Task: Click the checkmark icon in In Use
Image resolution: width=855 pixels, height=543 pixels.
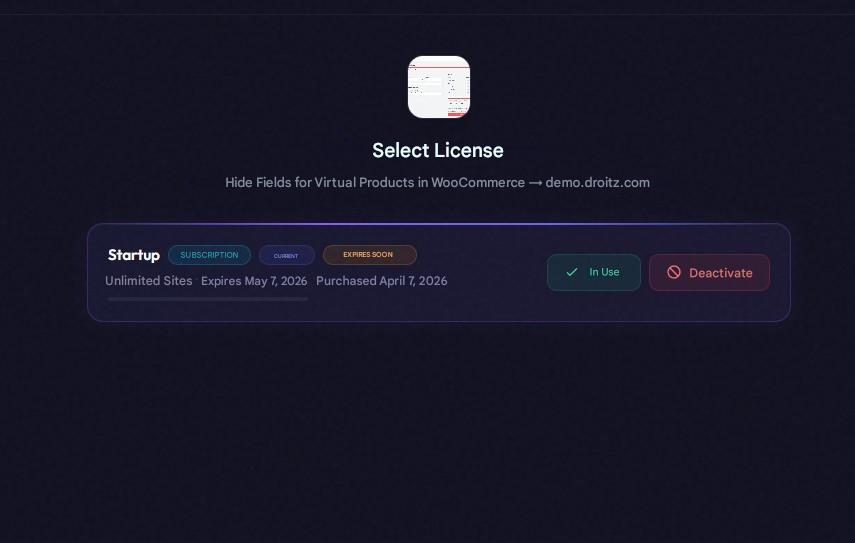Action: click(x=571, y=272)
